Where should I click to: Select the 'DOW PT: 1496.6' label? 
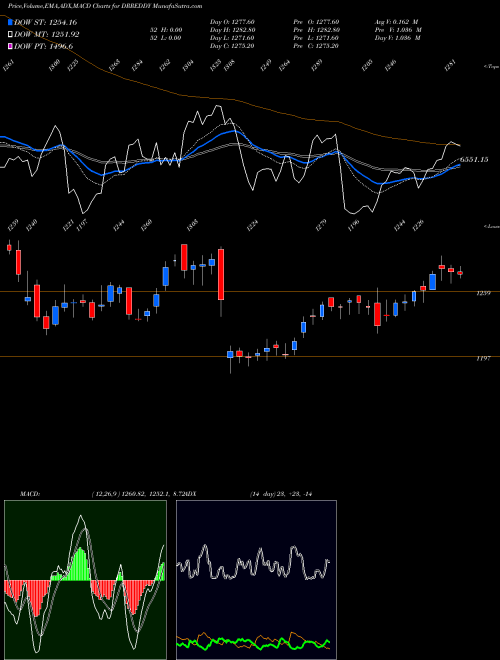click(x=43, y=46)
